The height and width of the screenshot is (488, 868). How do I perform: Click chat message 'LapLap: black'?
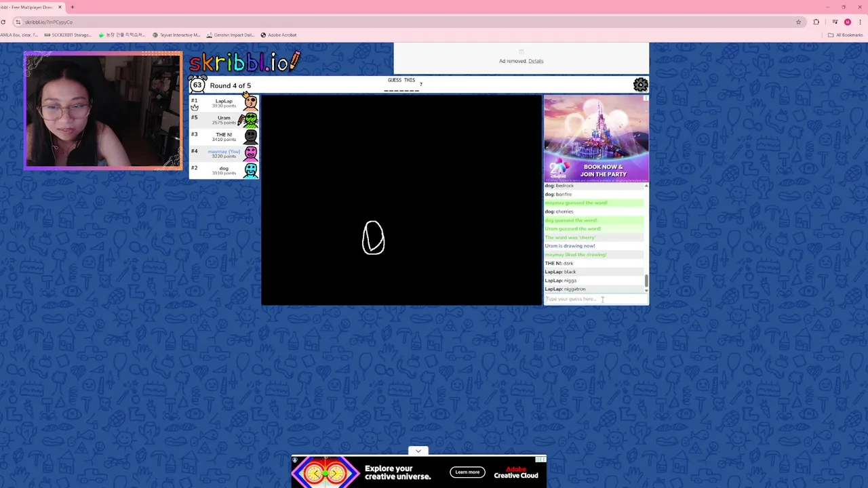[560, 272]
